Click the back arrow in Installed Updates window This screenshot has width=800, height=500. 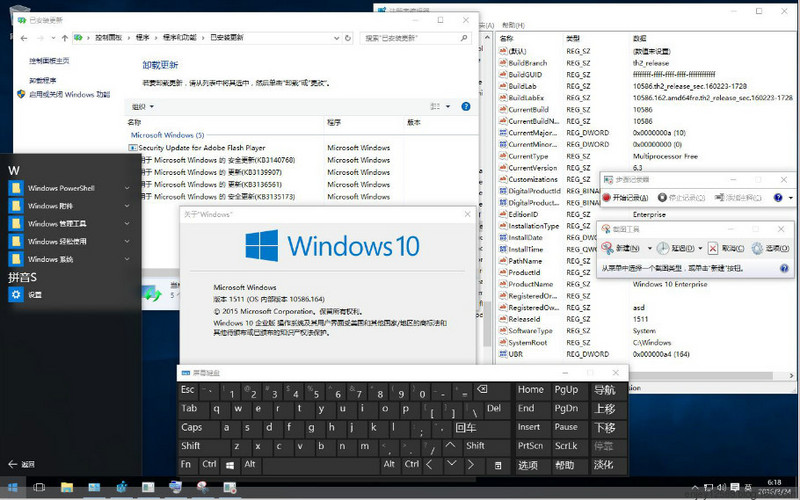[x=24, y=38]
